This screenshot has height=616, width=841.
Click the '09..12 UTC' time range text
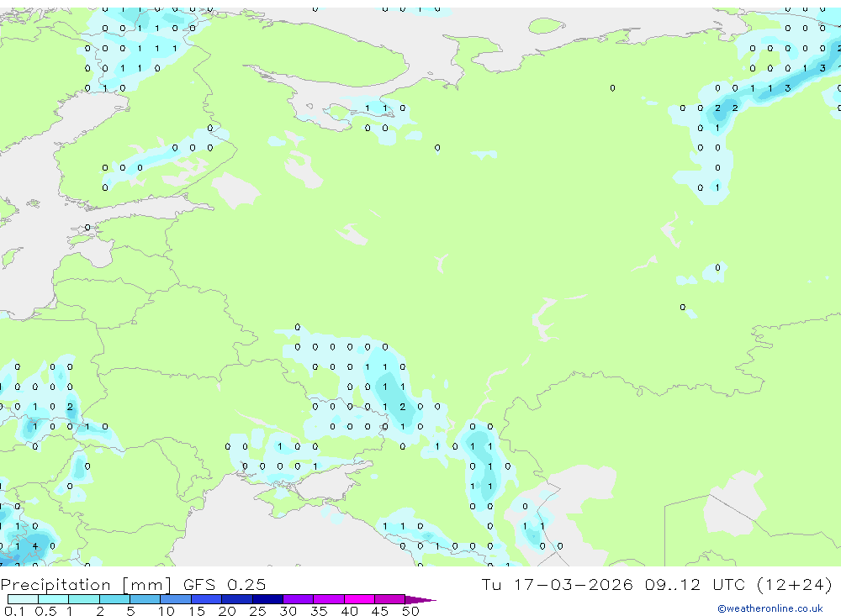click(696, 584)
